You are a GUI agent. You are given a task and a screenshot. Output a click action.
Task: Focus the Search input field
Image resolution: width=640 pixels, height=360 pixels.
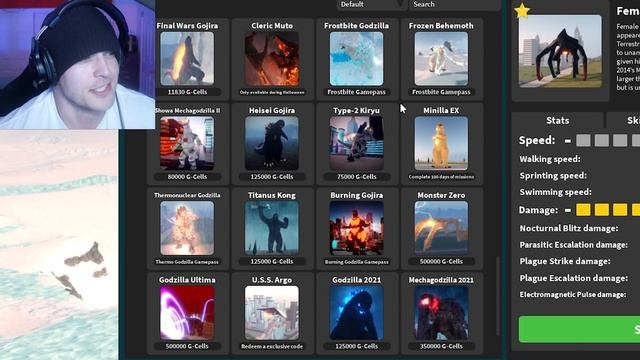455,4
